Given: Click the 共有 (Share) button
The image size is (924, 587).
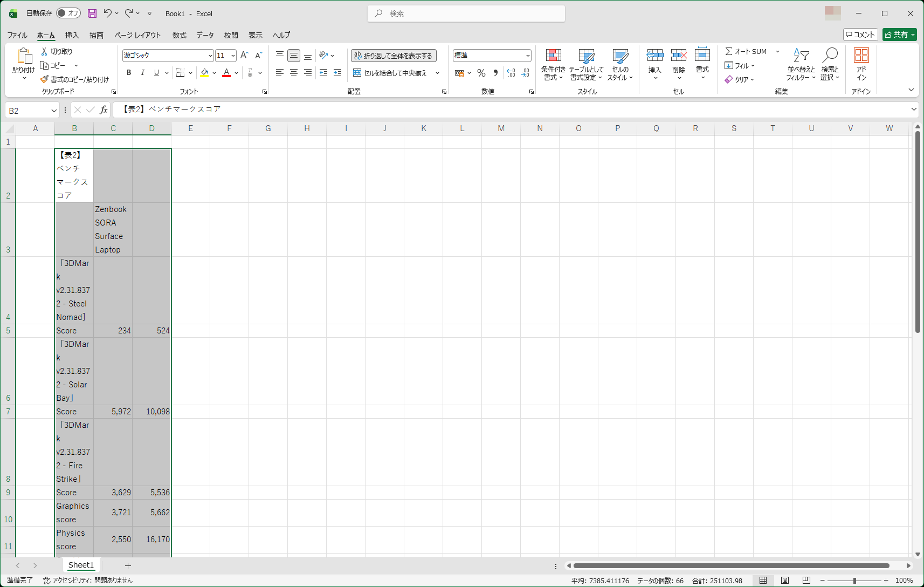Looking at the screenshot, I should 900,35.
